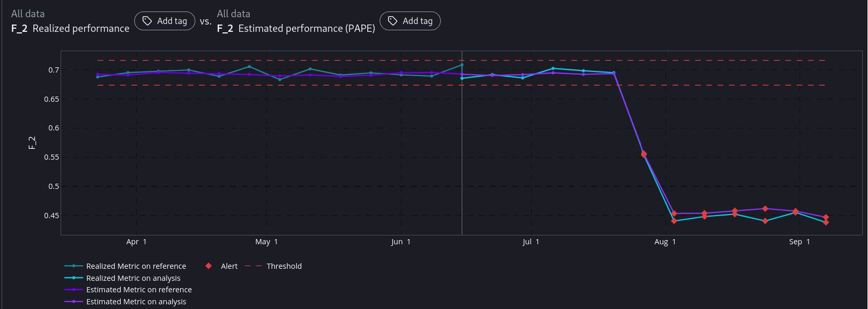Click the 0.5 y-axis tick label
This screenshot has height=309, width=868.
click(54, 186)
